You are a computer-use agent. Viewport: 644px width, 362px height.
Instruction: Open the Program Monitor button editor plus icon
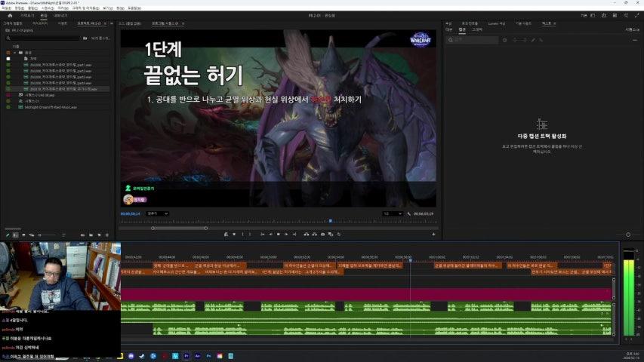[433, 235]
